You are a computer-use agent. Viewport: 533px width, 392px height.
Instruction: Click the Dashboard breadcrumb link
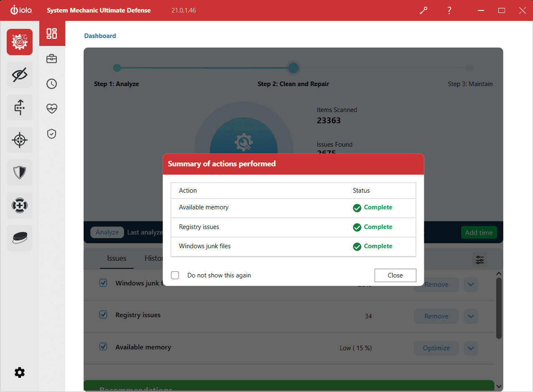[100, 36]
